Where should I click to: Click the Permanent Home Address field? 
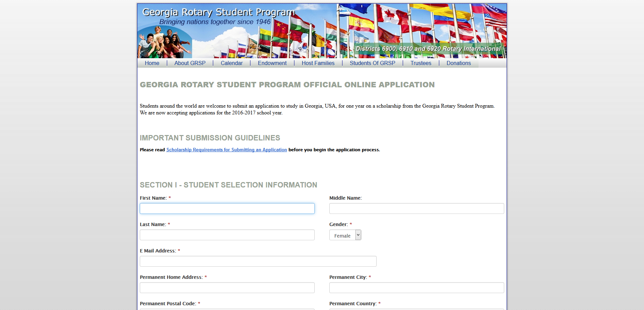point(227,287)
